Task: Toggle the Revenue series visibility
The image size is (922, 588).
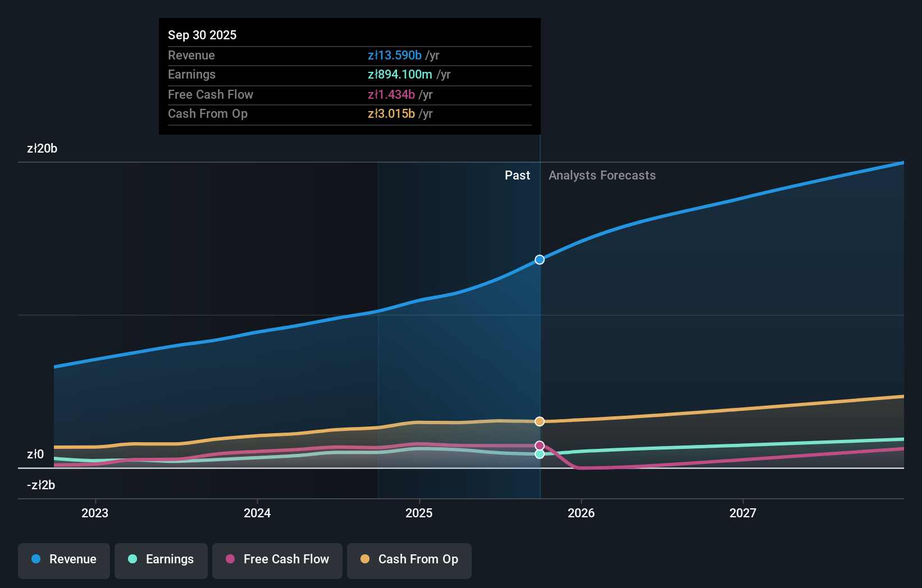Action: point(63,559)
